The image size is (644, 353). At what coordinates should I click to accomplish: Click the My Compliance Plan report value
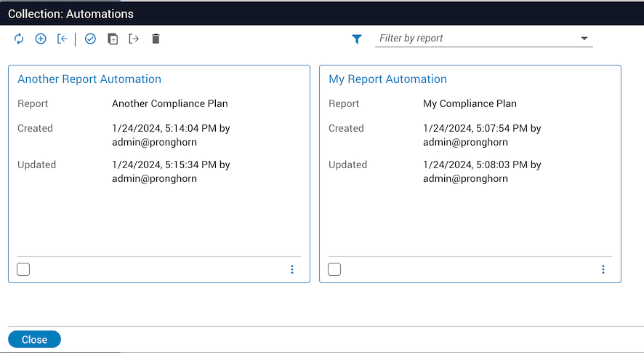[x=470, y=103]
